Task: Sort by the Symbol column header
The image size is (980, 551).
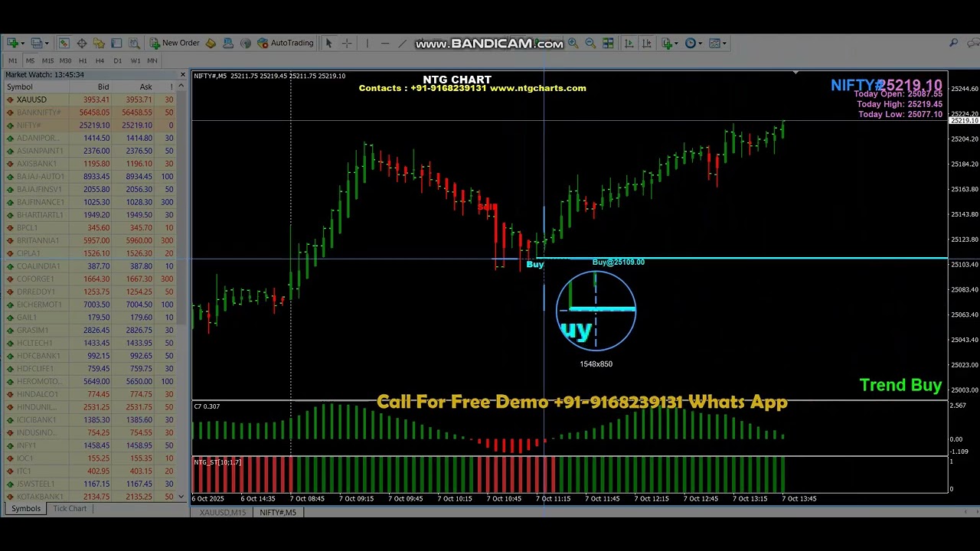Action: coord(34,87)
